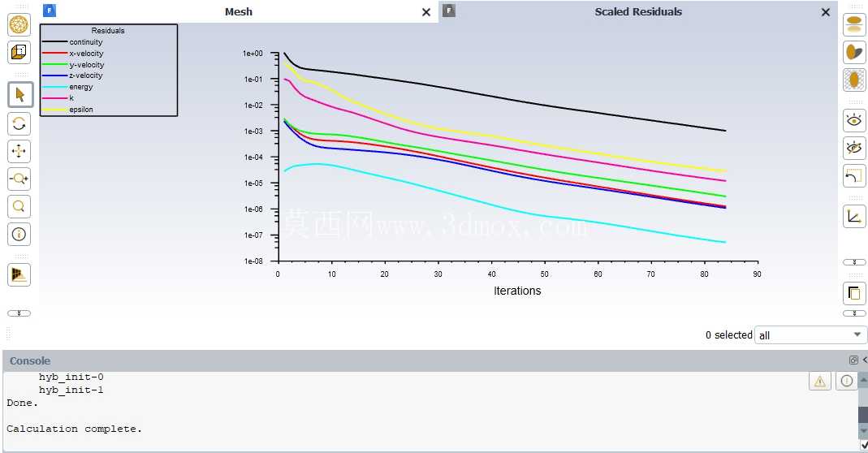Click 'continuity' in the Residuals legend
Image resolution: width=868 pixels, height=453 pixels.
[86, 42]
